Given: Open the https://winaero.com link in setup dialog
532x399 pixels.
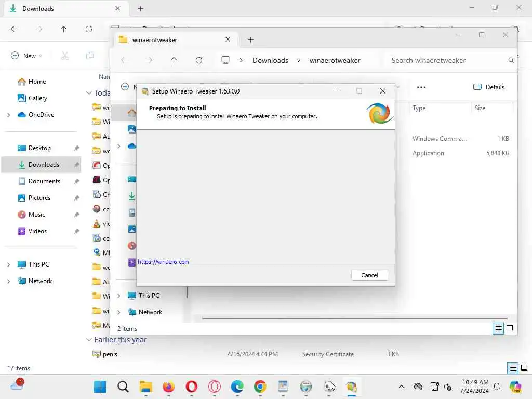Looking at the screenshot, I should click(x=163, y=262).
